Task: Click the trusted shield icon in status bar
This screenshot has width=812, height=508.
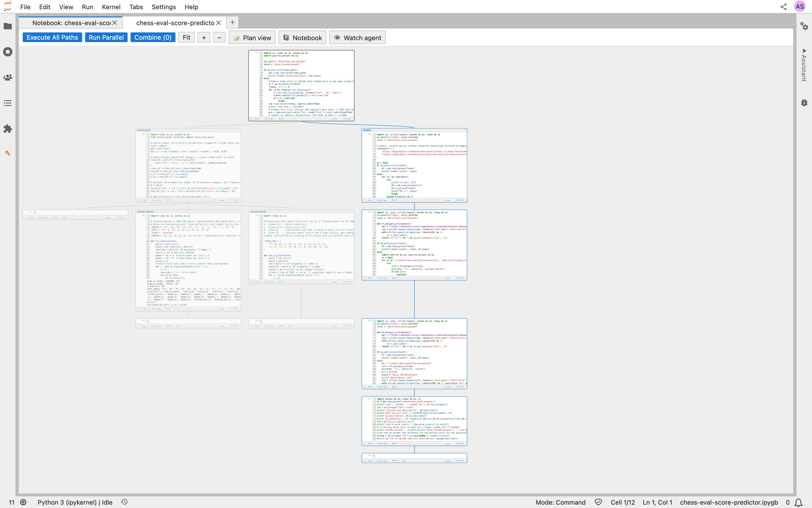Action: (x=598, y=502)
